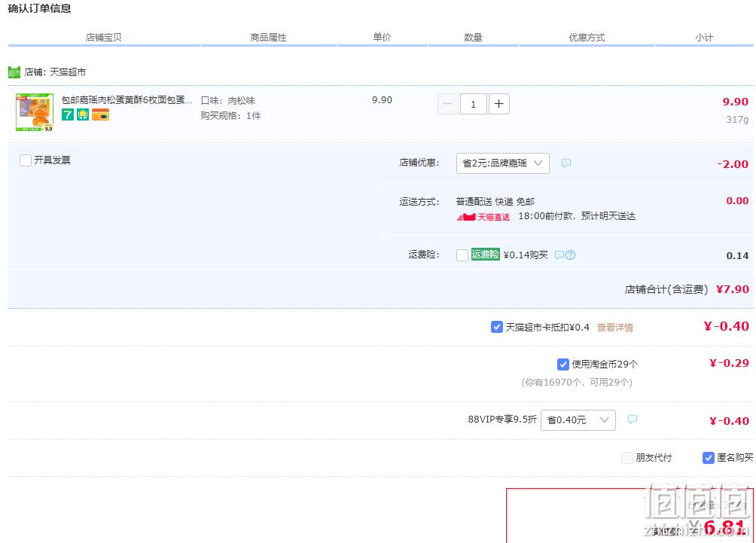Click the 18:00前付款，预计明天送达 delivery note
This screenshot has height=543, width=756.
click(577, 216)
